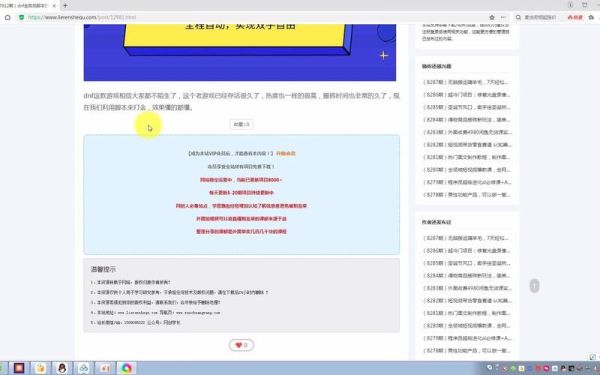Open post 8284期 in lower sidebar list
600x375 pixels.
466,276
